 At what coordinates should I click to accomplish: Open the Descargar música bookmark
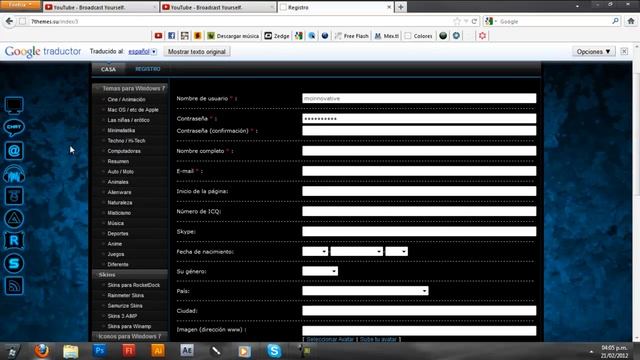pyautogui.click(x=233, y=36)
